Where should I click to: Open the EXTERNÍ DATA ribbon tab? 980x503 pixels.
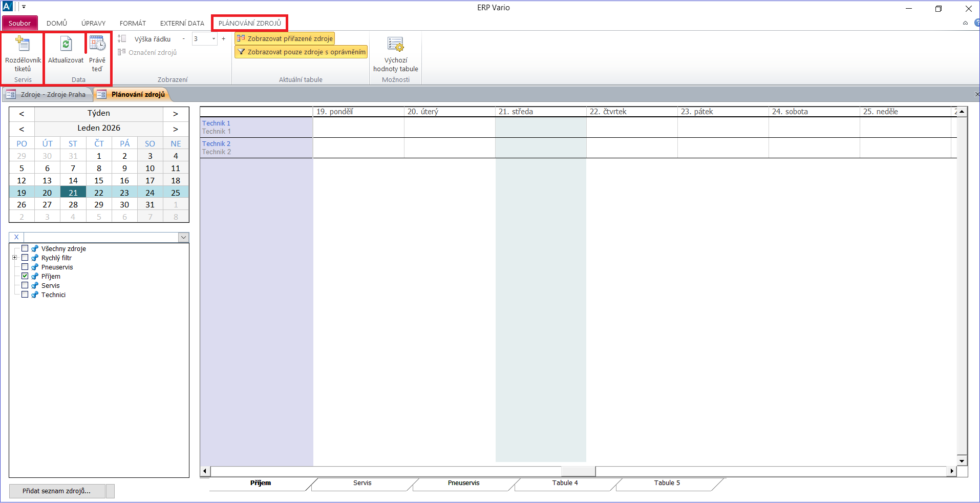click(182, 23)
